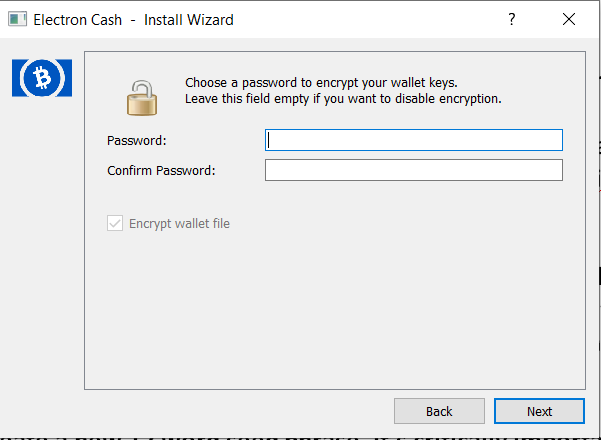Toggle the Encrypt wallet file checkbox
Image resolution: width=601 pixels, height=440 pixels.
(x=114, y=223)
